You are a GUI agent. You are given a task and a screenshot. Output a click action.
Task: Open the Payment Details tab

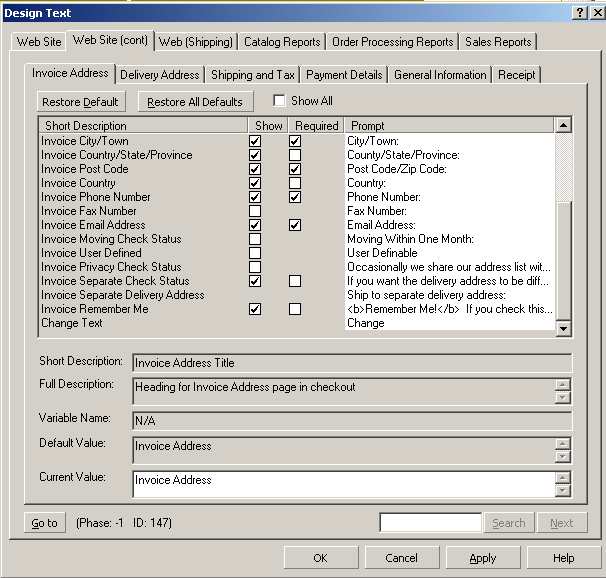click(344, 75)
